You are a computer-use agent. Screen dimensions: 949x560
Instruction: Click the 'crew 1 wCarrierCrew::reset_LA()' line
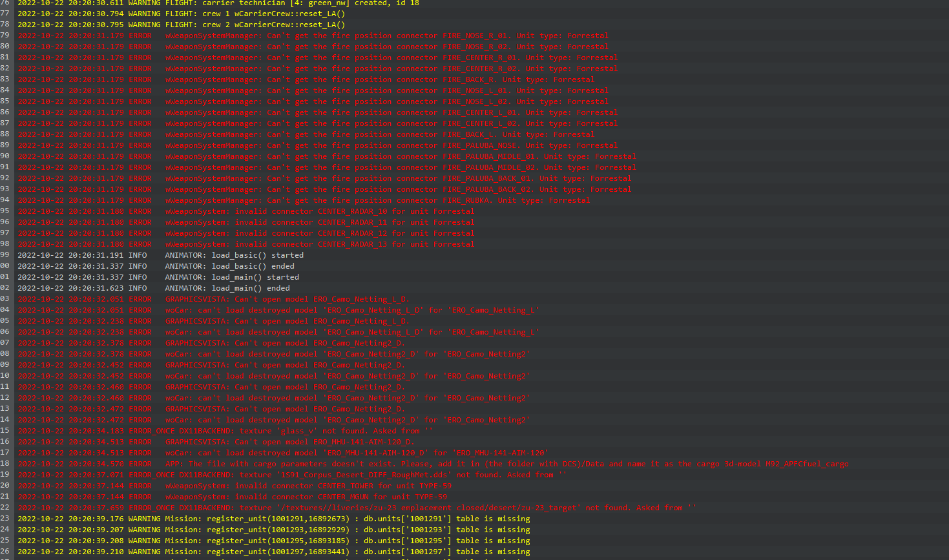pos(182,14)
